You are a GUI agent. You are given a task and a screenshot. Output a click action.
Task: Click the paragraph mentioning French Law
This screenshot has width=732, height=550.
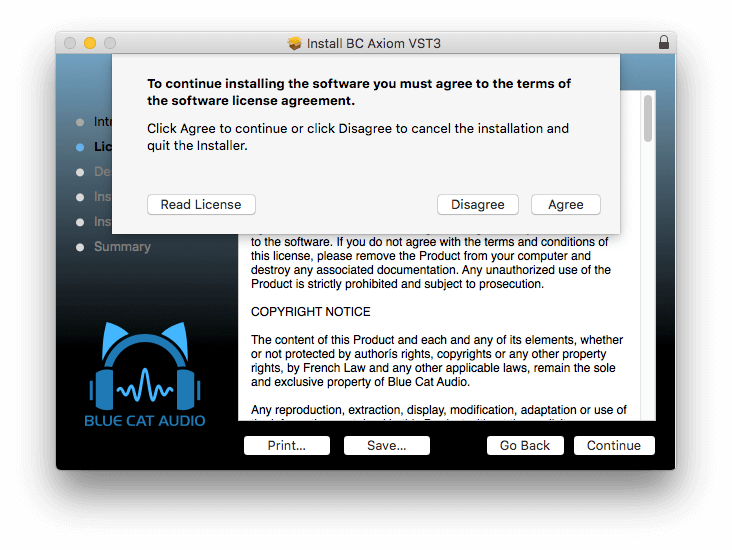click(437, 361)
